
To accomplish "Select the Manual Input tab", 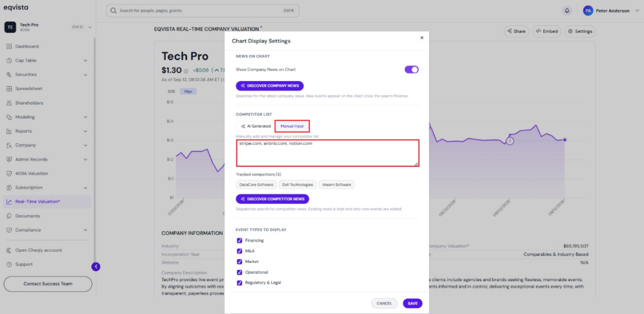I will click(x=292, y=126).
